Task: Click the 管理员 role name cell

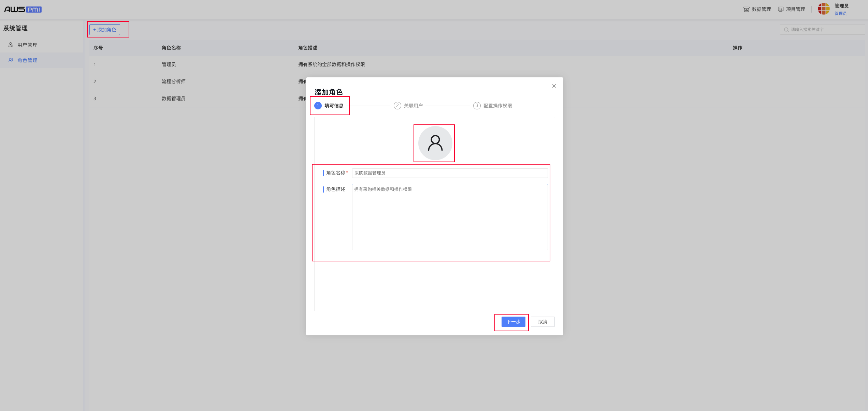Action: 169,64
